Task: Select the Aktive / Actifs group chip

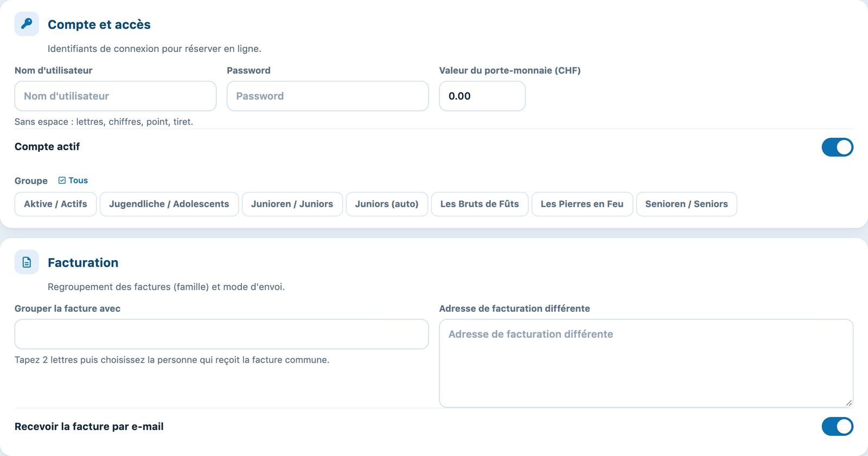Action: pyautogui.click(x=55, y=204)
